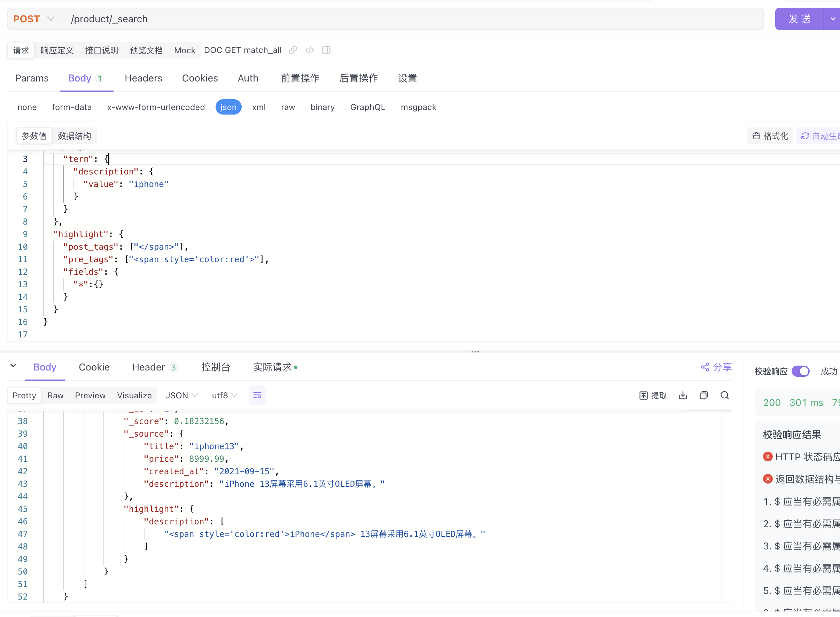Open the 控制台 console tab

pyautogui.click(x=216, y=367)
